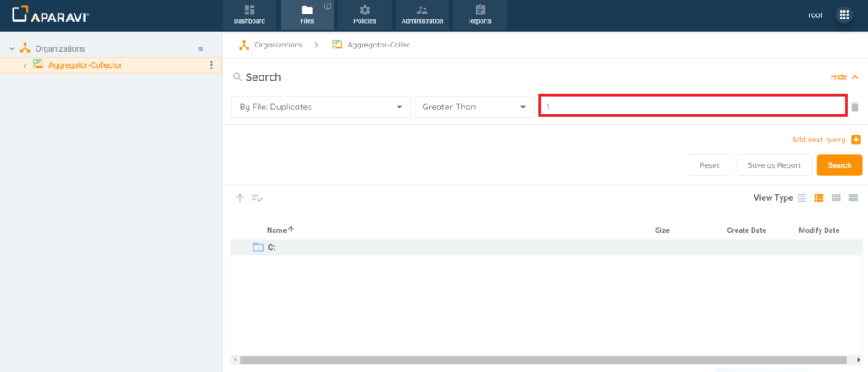Open the 'By File: Duplicates' dropdown
The height and width of the screenshot is (372, 868).
pos(320,107)
